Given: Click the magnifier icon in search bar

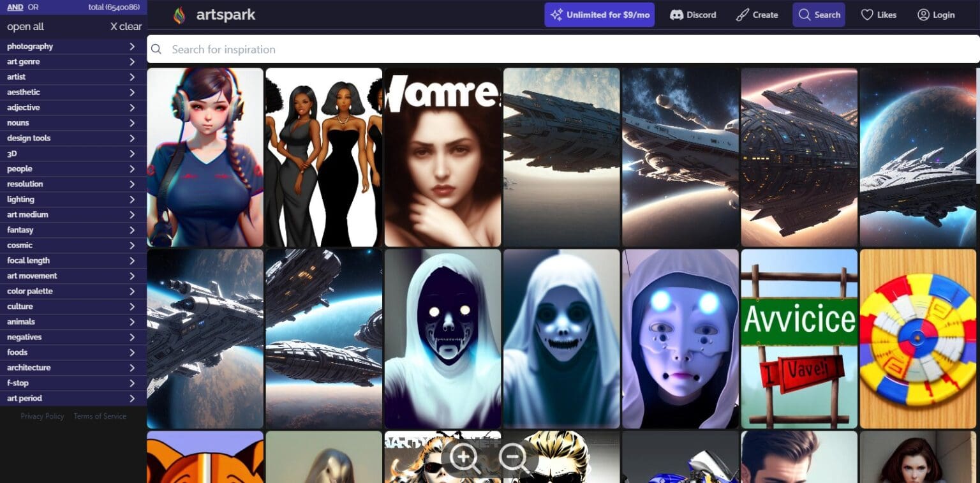Looking at the screenshot, I should (x=156, y=49).
